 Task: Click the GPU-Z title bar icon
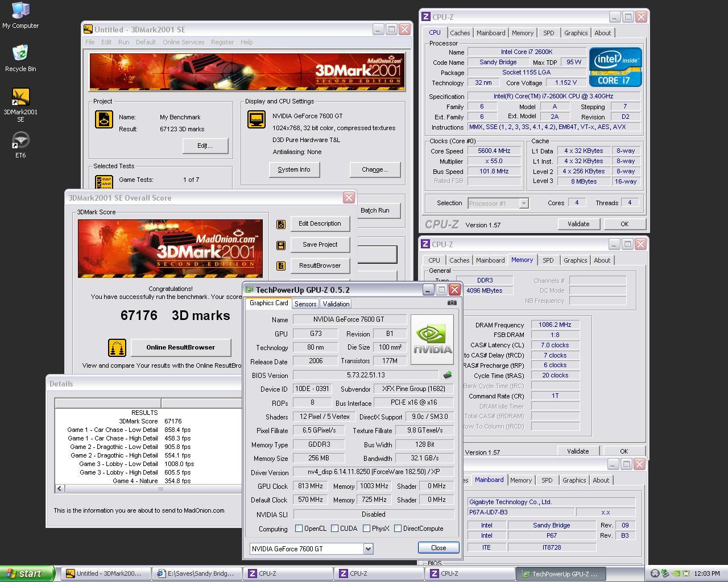249,290
